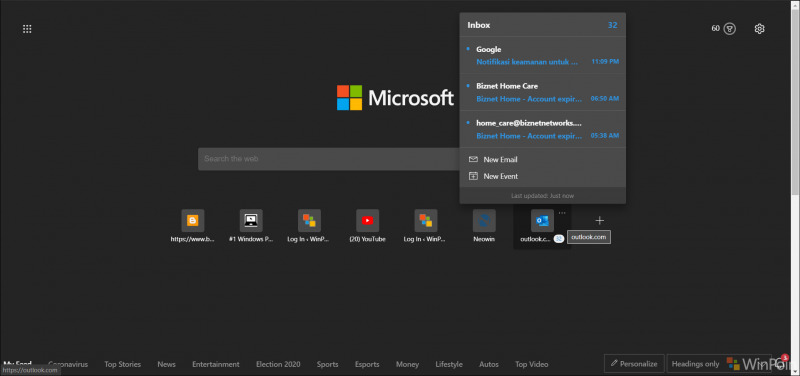Image resolution: width=800 pixels, height=376 pixels.
Task: Click New Event in the Outlook flyout
Action: click(542, 176)
